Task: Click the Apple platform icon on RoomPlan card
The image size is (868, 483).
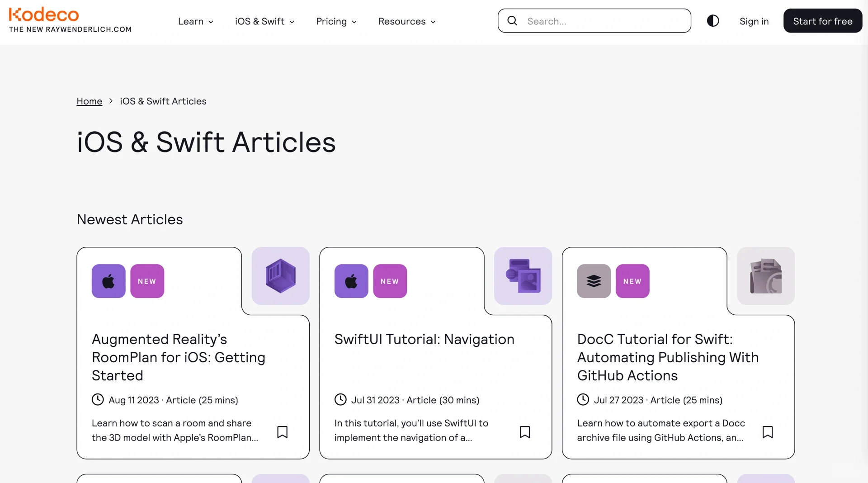Action: pyautogui.click(x=108, y=281)
